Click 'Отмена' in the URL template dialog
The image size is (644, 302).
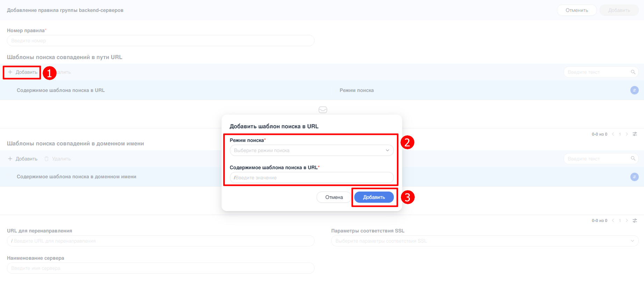[x=334, y=197]
